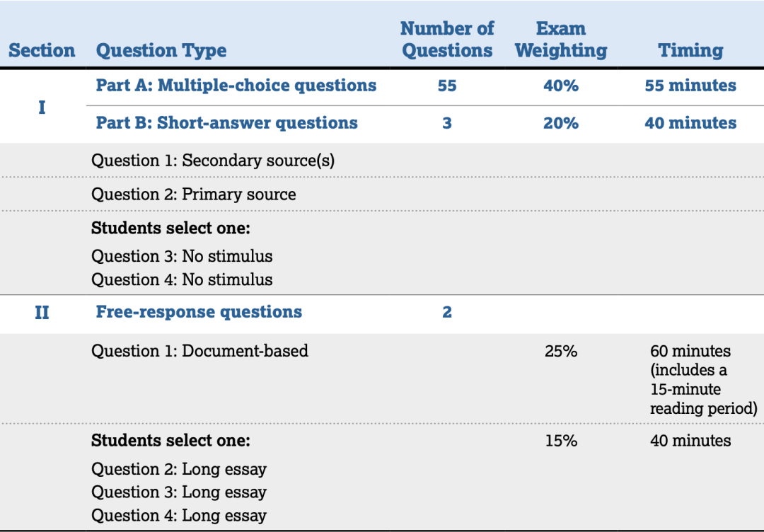
Task: Click Section II roman numeral
Action: pyautogui.click(x=42, y=312)
